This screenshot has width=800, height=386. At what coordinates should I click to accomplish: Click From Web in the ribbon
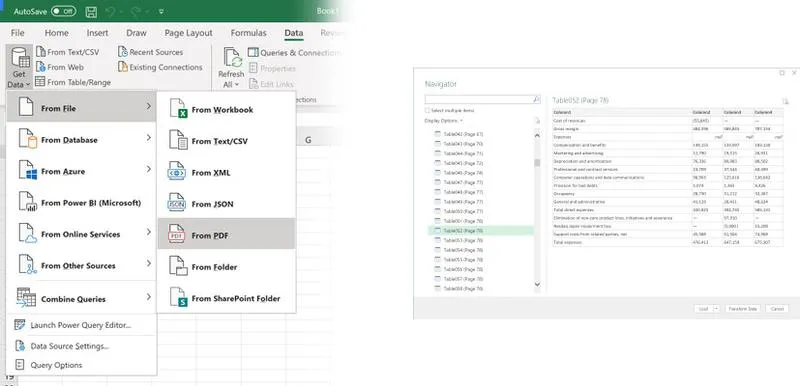tap(60, 67)
